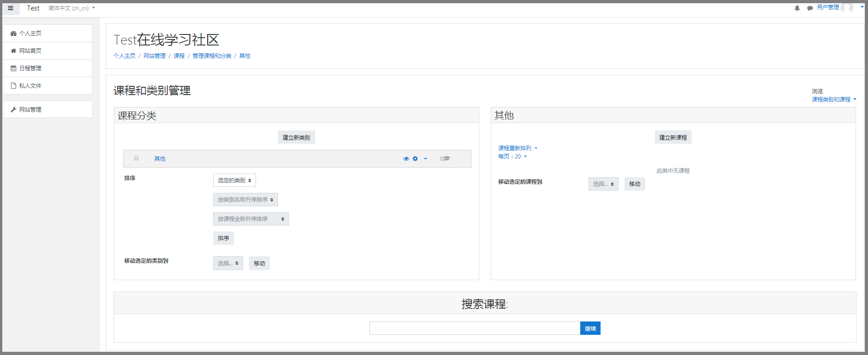The image size is (868, 355).
Task: Click the user avatar picture
Action: [847, 8]
